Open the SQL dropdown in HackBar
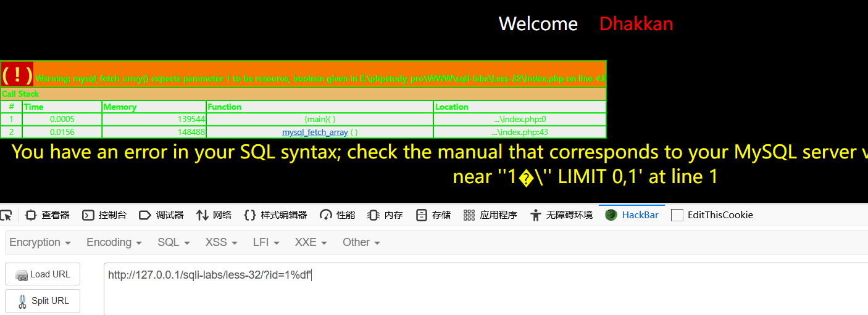The image size is (868, 315). pyautogui.click(x=173, y=242)
